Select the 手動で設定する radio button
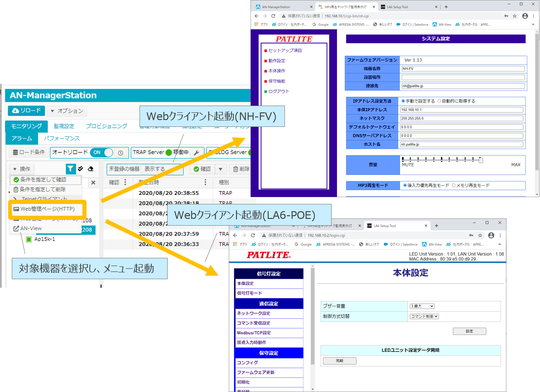Screen dimensions: 540x392 pos(403,101)
